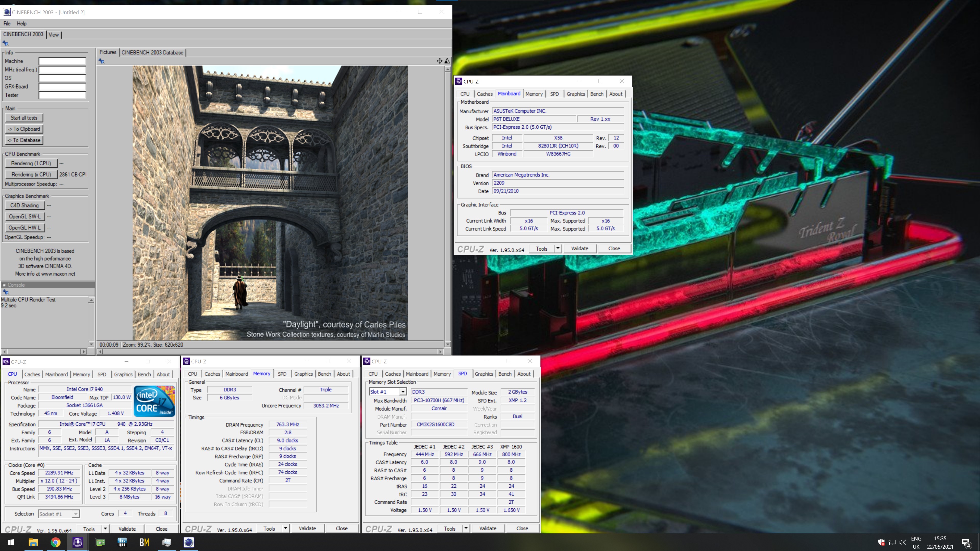Expand Tools arrow in the Mainboard window

pyautogui.click(x=558, y=248)
